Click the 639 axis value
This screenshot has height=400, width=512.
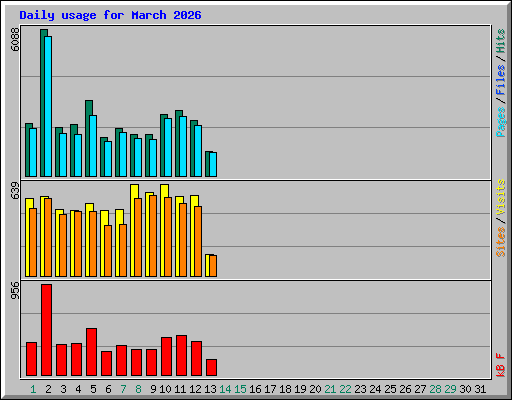coord(15,191)
